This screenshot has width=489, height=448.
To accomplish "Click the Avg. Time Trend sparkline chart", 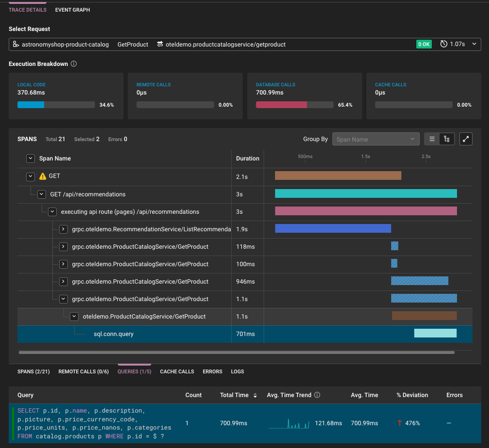I will [x=289, y=423].
